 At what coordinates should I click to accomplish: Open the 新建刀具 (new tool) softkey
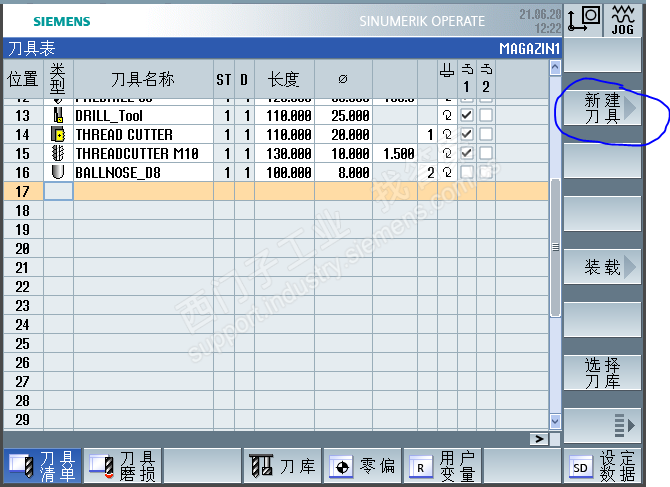click(602, 108)
